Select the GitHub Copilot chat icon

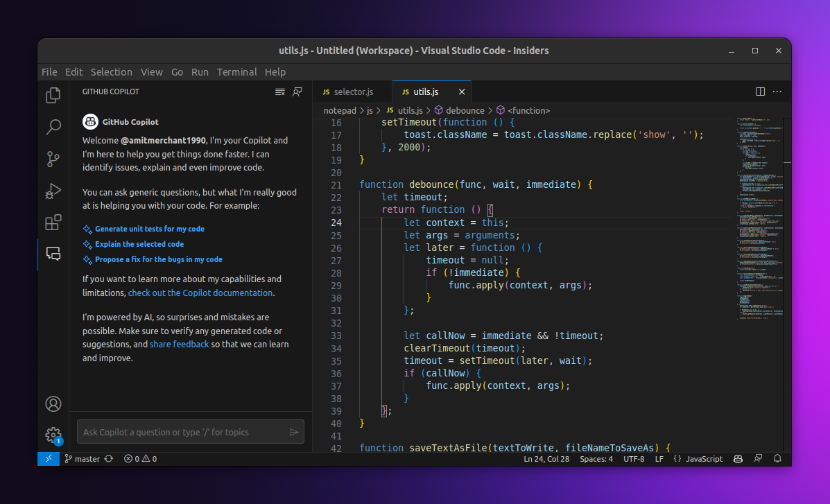coord(53,254)
